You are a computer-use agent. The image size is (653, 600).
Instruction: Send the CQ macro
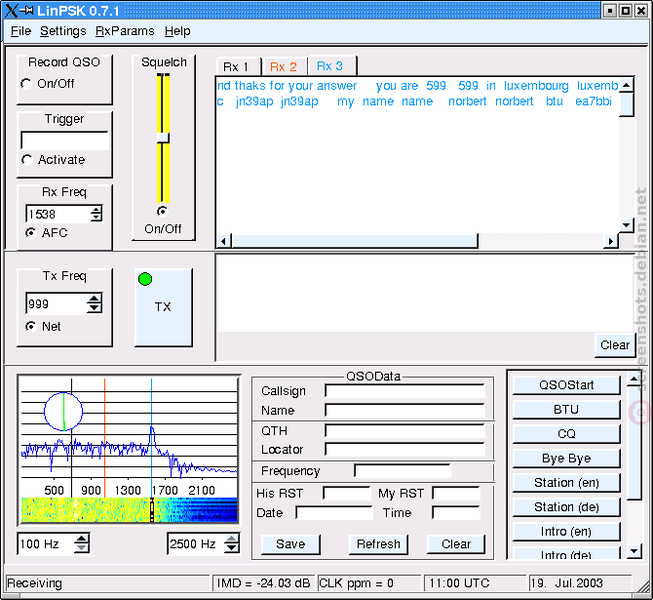(566, 434)
